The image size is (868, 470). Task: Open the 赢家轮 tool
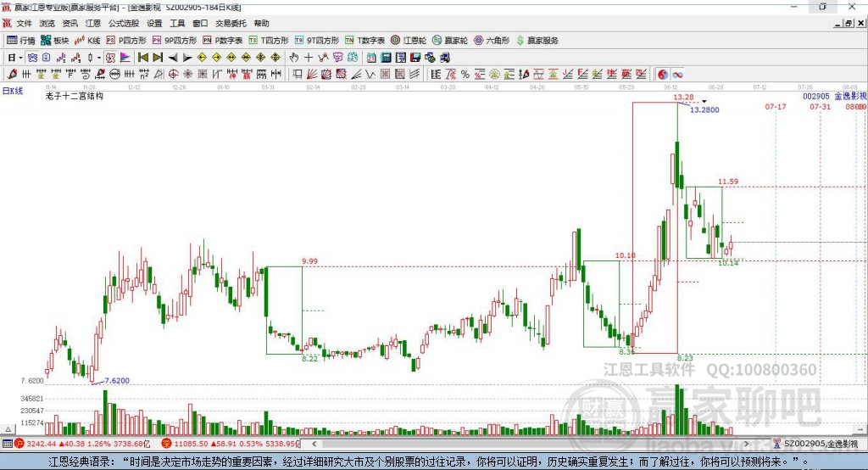click(x=450, y=41)
